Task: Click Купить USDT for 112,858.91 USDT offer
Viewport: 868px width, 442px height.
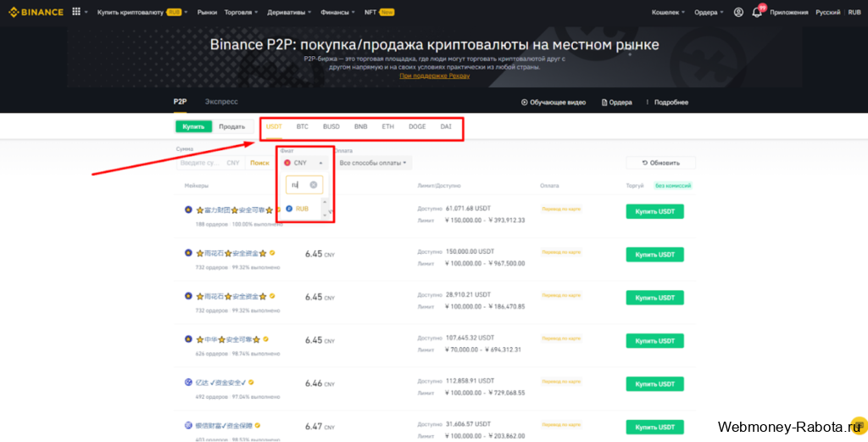Action: (655, 383)
